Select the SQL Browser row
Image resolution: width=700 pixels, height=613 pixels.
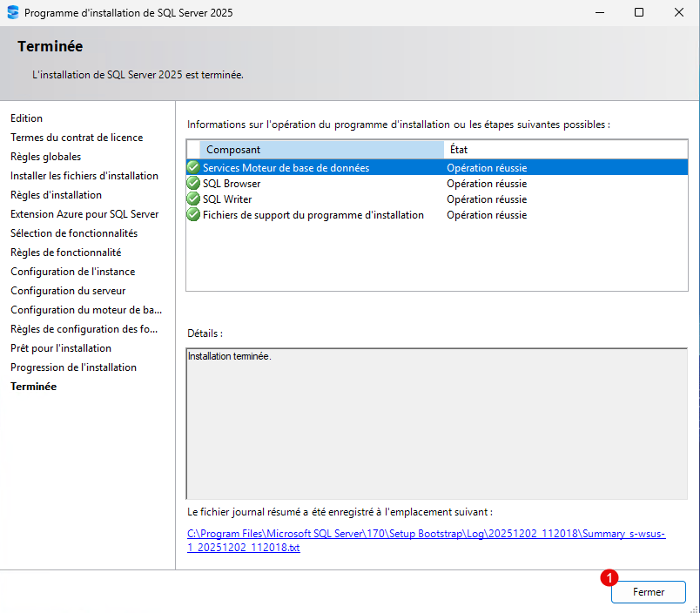(437, 184)
